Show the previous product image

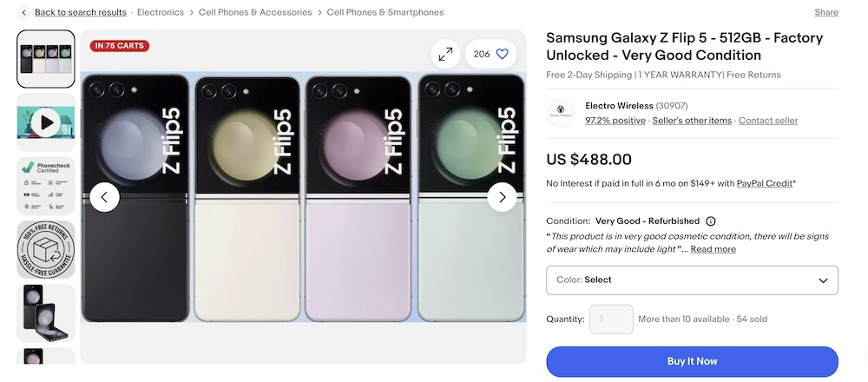104,197
